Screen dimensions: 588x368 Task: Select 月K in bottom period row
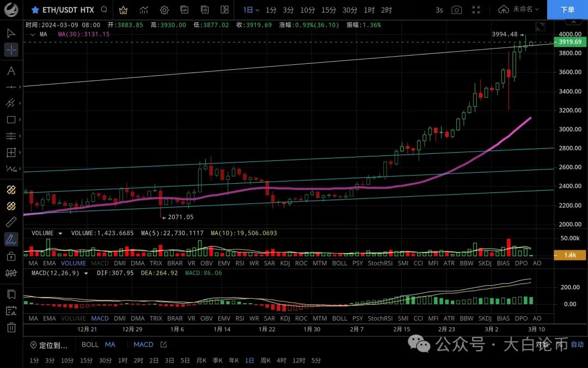201,360
